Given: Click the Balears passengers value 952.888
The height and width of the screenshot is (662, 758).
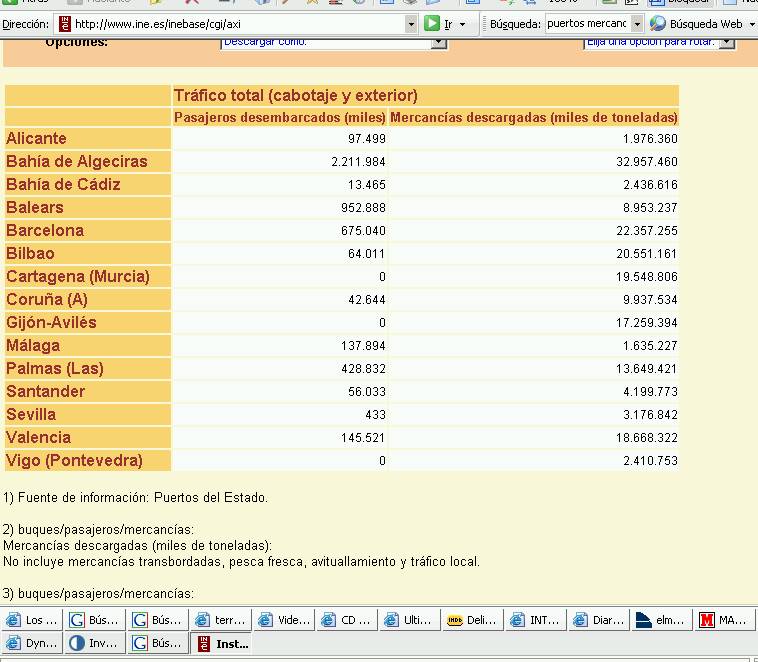Looking at the screenshot, I should pyautogui.click(x=363, y=208).
